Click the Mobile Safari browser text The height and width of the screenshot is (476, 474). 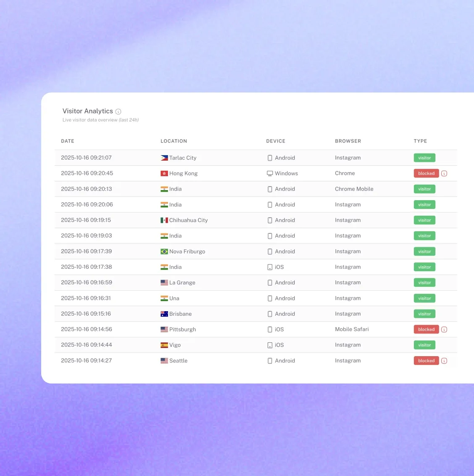tap(352, 329)
